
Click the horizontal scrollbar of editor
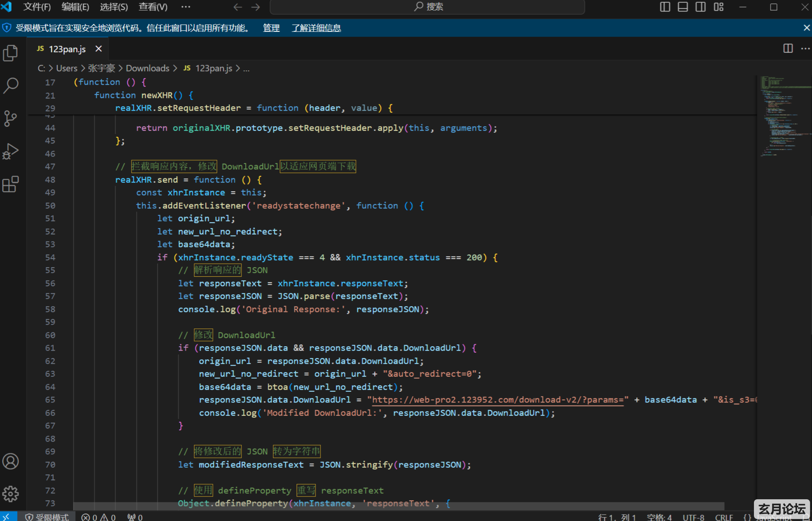(x=399, y=506)
